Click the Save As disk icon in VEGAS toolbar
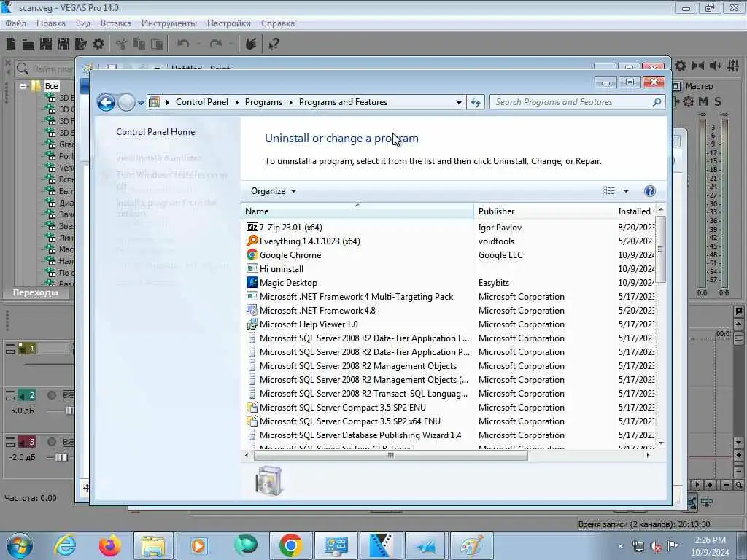 point(63,44)
